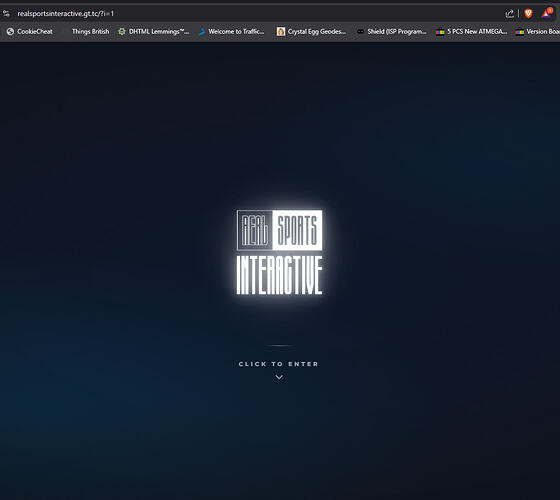The height and width of the screenshot is (500, 560).
Task: Click the glowing INTERACTIVE wordmark
Action: [x=279, y=275]
